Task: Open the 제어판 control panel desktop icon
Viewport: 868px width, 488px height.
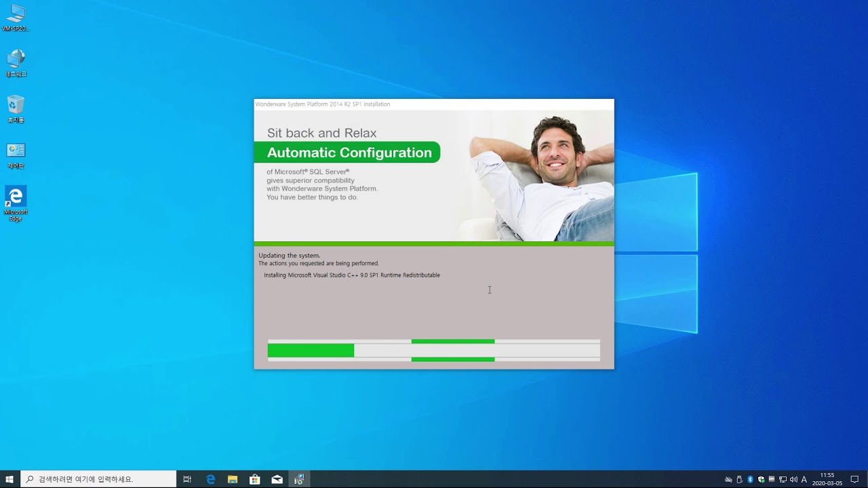Action: point(16,155)
